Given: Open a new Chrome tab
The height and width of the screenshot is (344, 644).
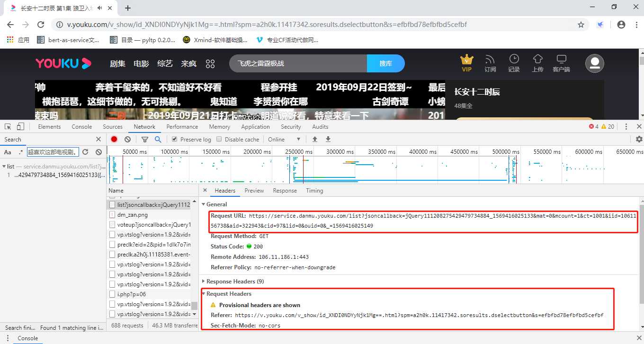Looking at the screenshot, I should point(128,8).
